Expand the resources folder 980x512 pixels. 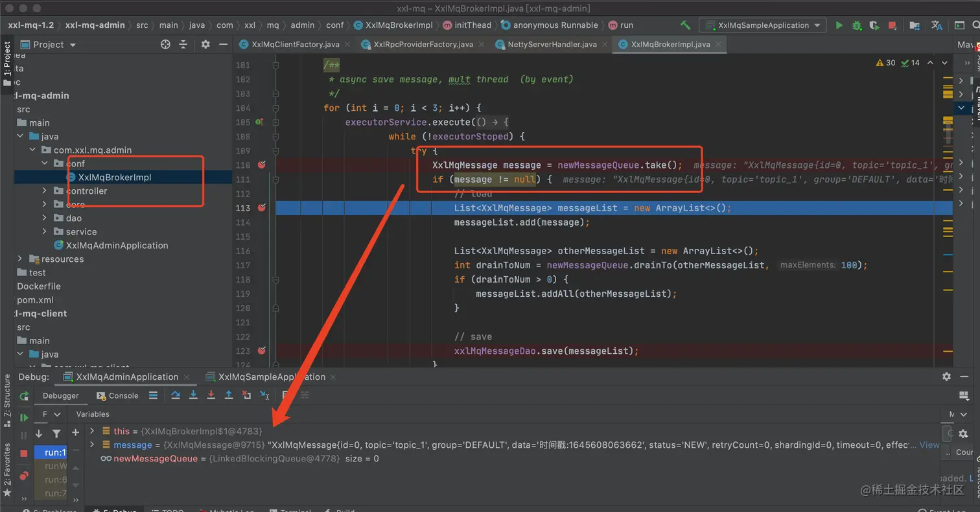(x=20, y=259)
